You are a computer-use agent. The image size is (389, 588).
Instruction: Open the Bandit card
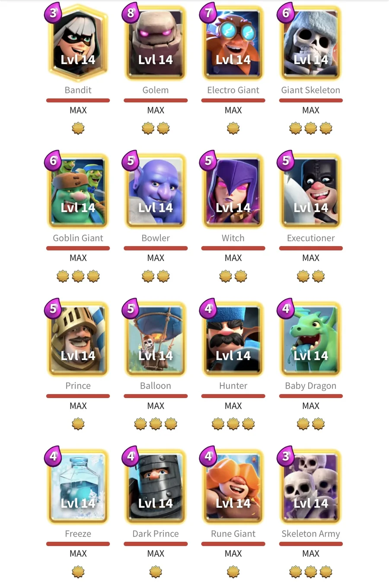pyautogui.click(x=78, y=43)
